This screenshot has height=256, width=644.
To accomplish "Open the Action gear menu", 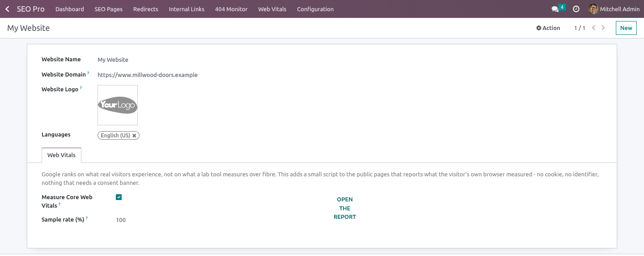I will point(548,28).
